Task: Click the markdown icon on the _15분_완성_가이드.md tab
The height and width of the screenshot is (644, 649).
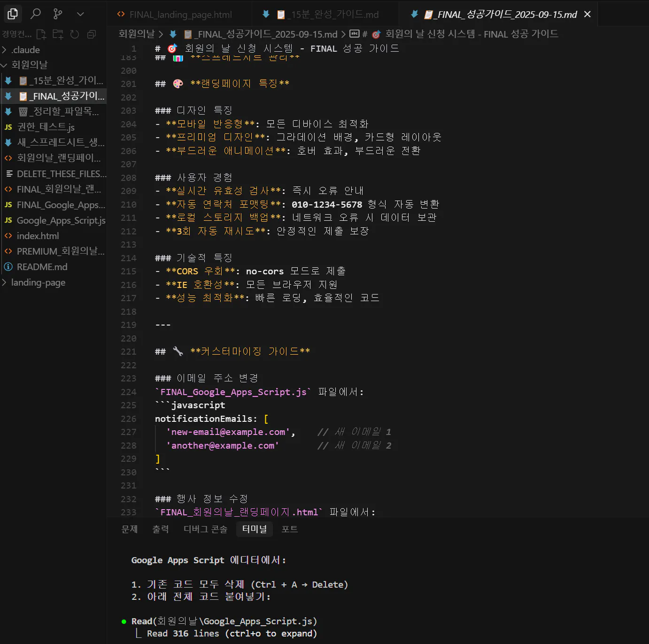Action: coord(266,15)
